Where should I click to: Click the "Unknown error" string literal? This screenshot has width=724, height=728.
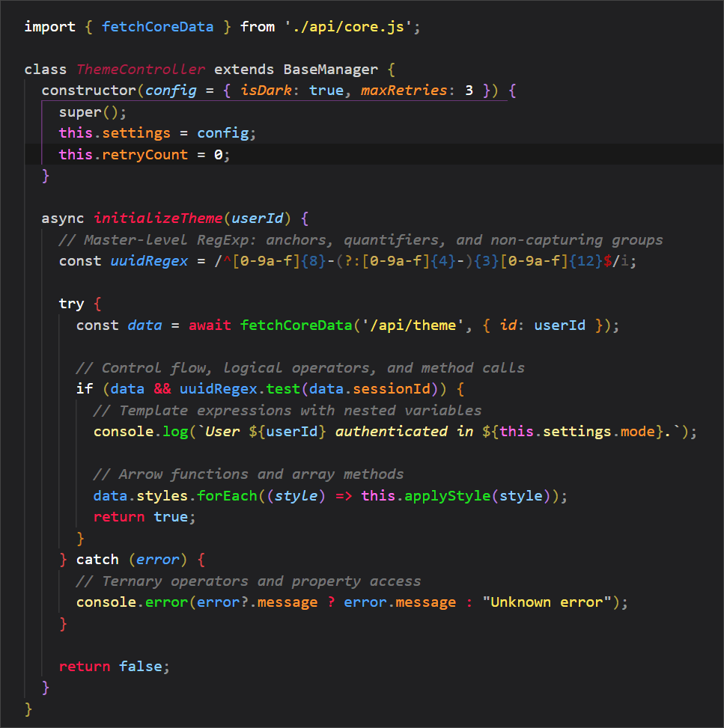pyautogui.click(x=547, y=602)
